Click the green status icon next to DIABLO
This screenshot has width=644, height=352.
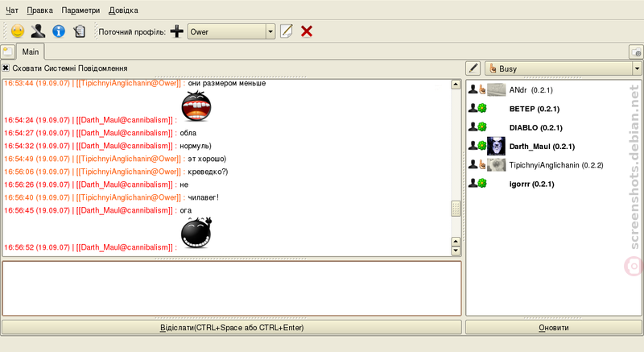click(482, 127)
